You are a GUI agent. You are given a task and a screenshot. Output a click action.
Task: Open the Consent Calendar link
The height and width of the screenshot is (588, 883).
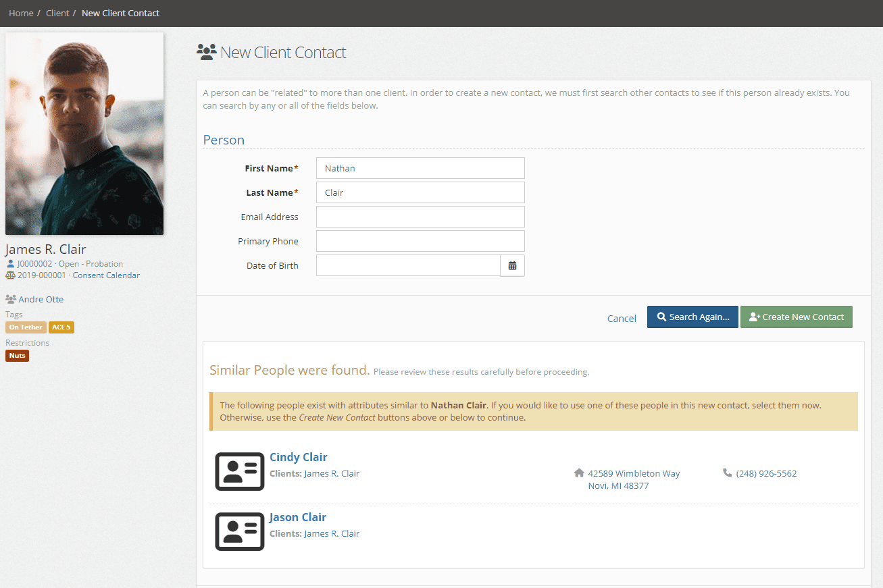coord(106,275)
